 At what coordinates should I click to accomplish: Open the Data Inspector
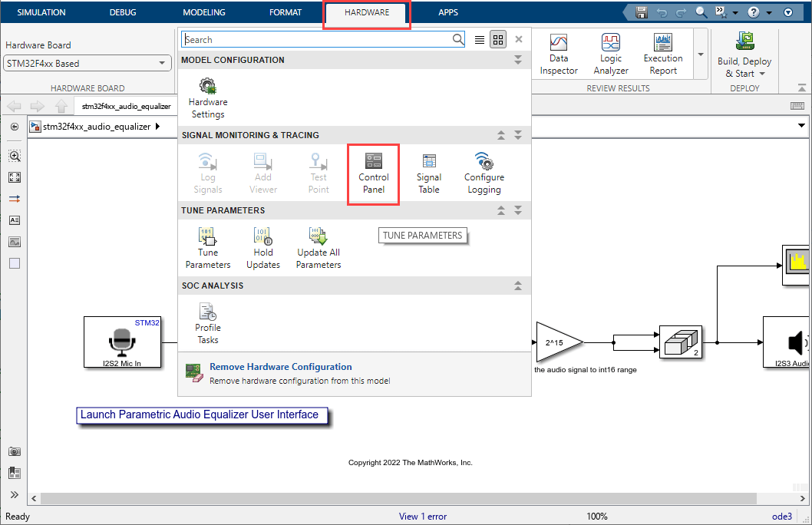click(x=559, y=54)
